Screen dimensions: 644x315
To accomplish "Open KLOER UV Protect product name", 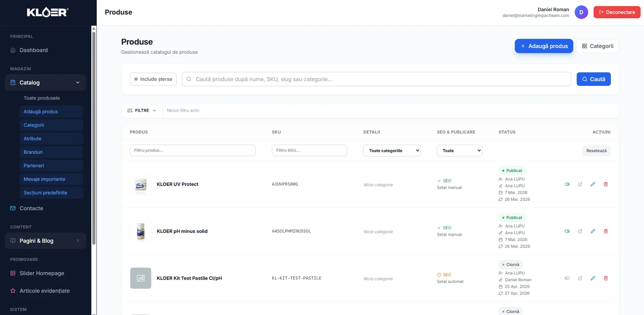I will pos(177,184).
